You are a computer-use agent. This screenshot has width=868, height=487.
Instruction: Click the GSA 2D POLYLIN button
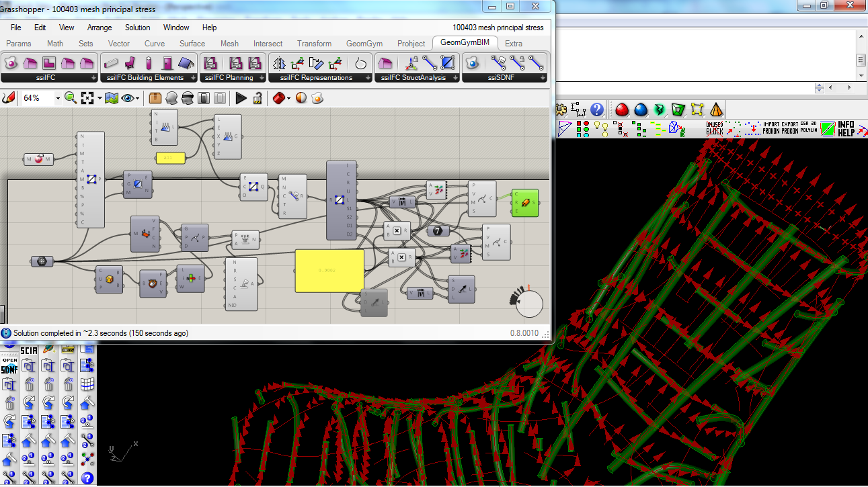(x=809, y=128)
